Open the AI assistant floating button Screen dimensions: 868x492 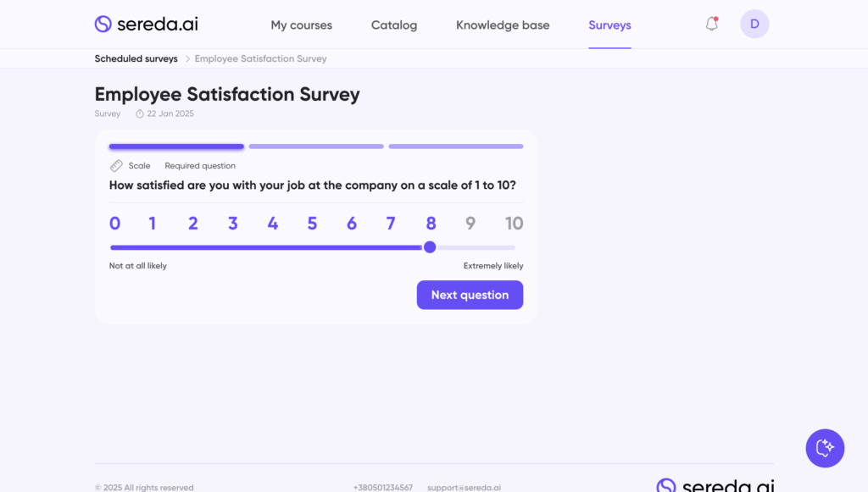click(825, 448)
